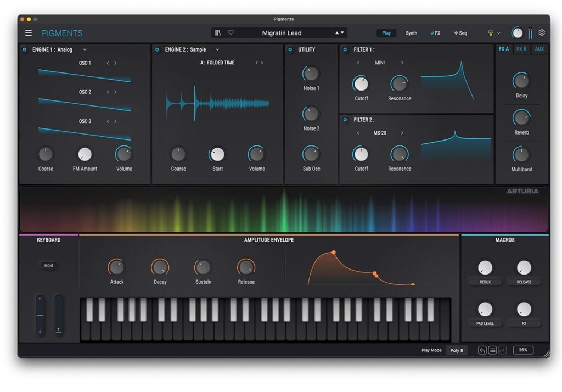Click the PAD LEVEL macro label

point(485,323)
